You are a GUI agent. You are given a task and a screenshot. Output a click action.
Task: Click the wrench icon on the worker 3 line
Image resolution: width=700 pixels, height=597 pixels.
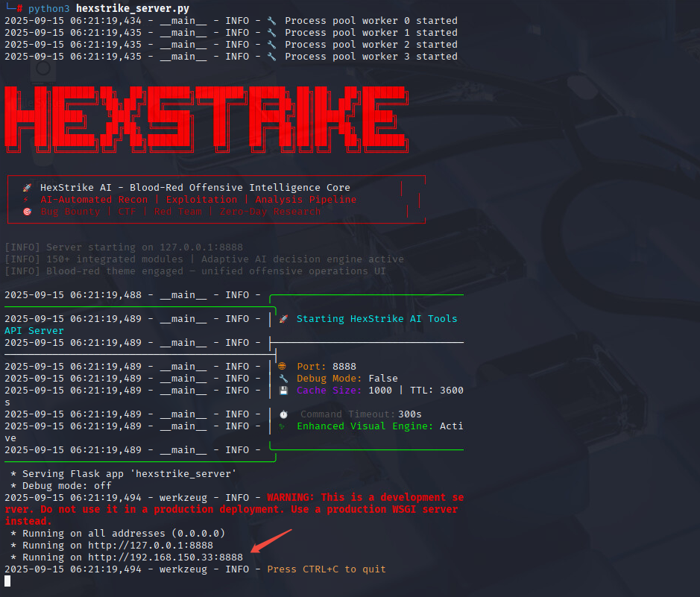click(x=271, y=57)
